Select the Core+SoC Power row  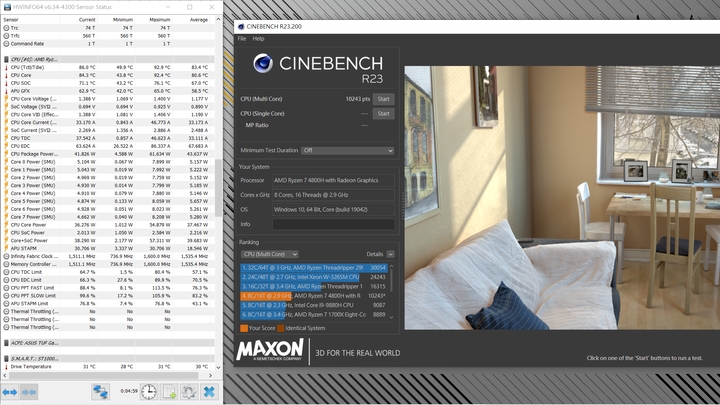(x=108, y=240)
